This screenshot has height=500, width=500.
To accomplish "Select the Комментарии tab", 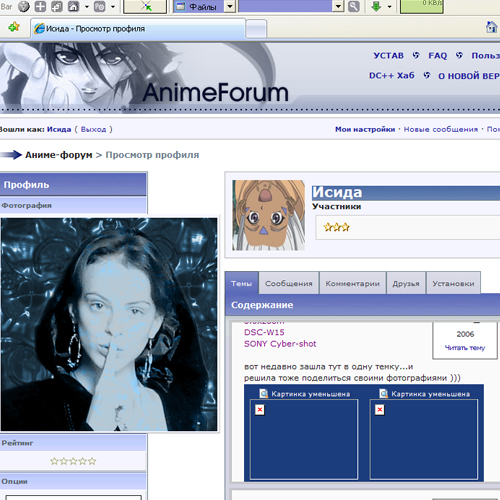I will (352, 283).
